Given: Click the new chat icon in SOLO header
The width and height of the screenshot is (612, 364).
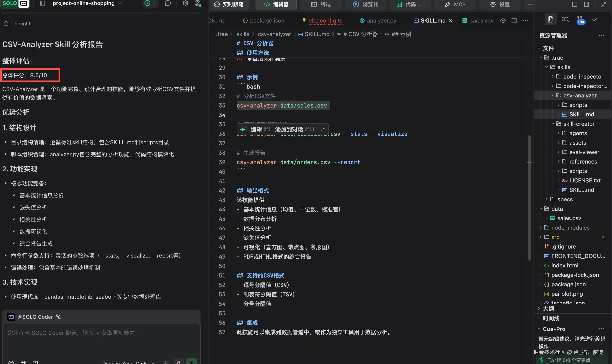Looking at the screenshot, I should [x=168, y=3].
